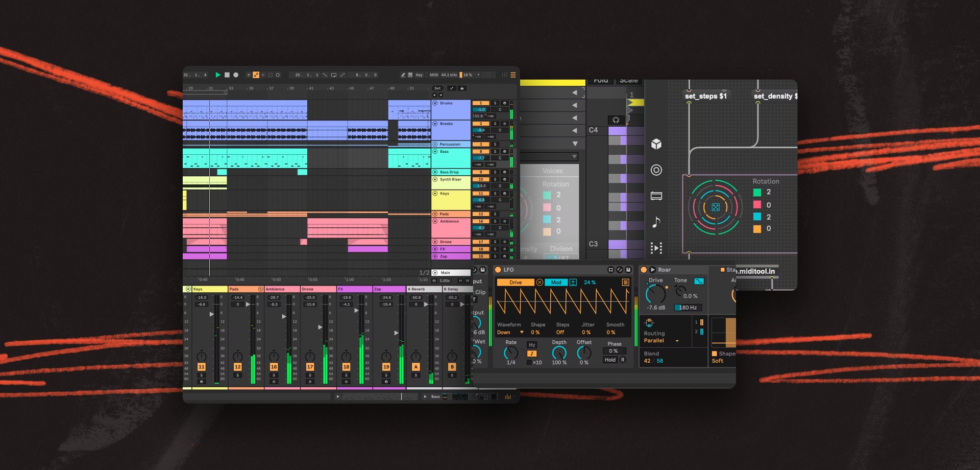Select the Drive tab in the LFO device
This screenshot has height=470, width=980.
point(516,283)
